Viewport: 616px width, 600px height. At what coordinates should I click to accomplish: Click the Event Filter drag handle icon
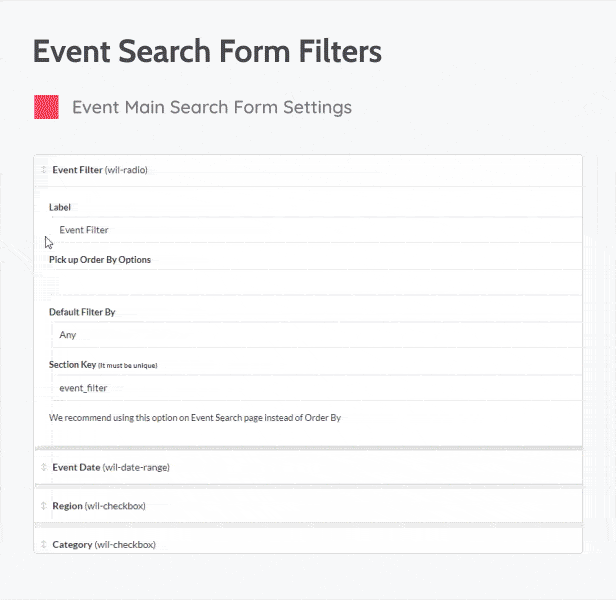(43, 170)
